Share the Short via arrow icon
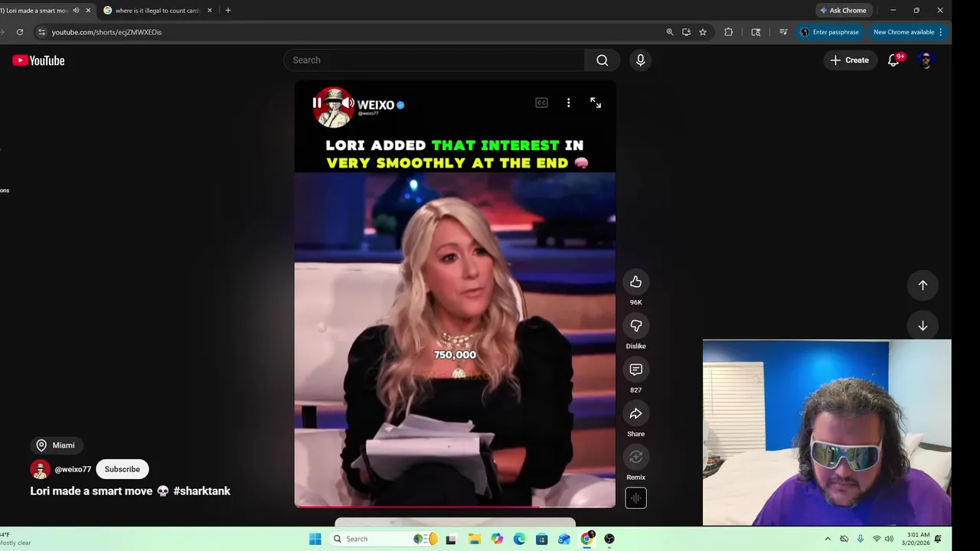This screenshot has height=551, width=980. coord(635,413)
